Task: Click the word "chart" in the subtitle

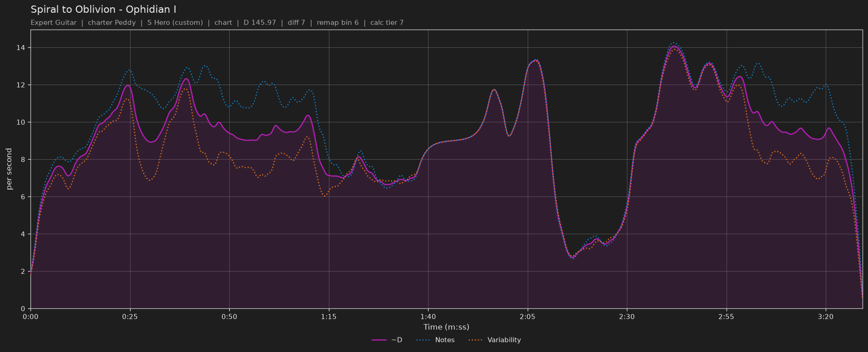Action: click(x=223, y=23)
